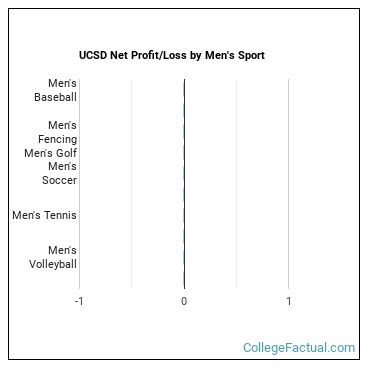The image size is (370, 370).
Task: Select the Men's Baseball label
Action: [x=55, y=90]
